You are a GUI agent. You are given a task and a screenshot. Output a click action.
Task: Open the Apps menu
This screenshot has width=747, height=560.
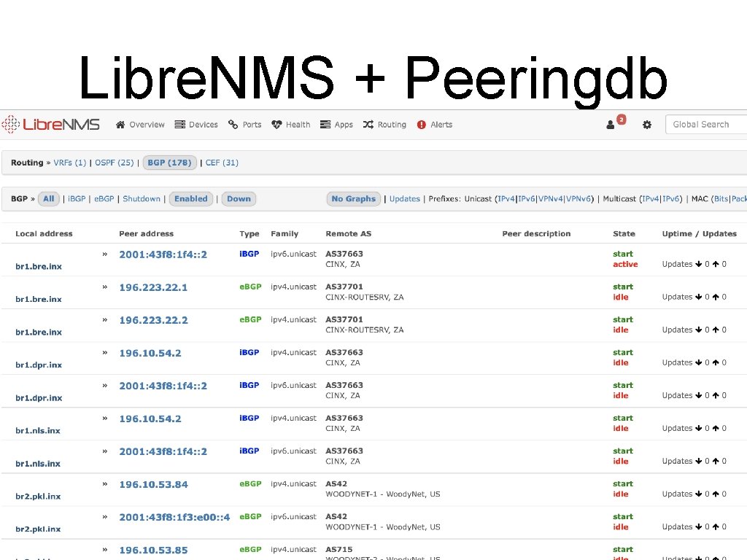click(x=336, y=125)
